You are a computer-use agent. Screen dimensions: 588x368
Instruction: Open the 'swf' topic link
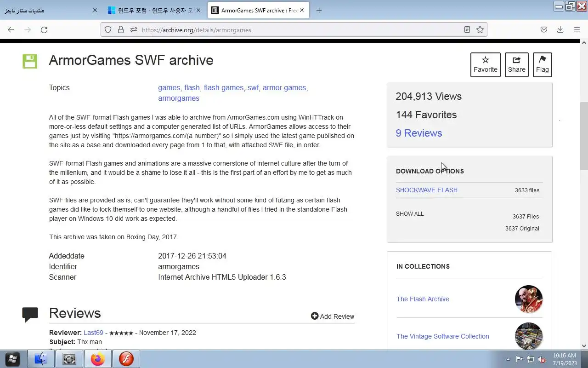tap(253, 87)
